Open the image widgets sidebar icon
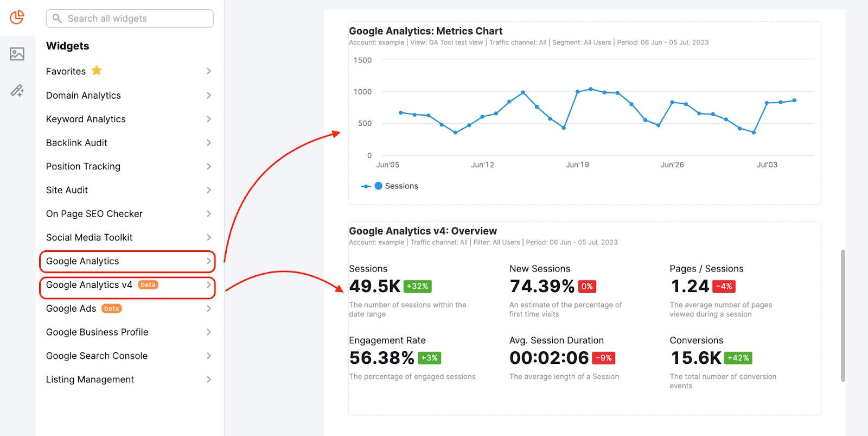Viewport: 868px width, 436px height. 17,54
